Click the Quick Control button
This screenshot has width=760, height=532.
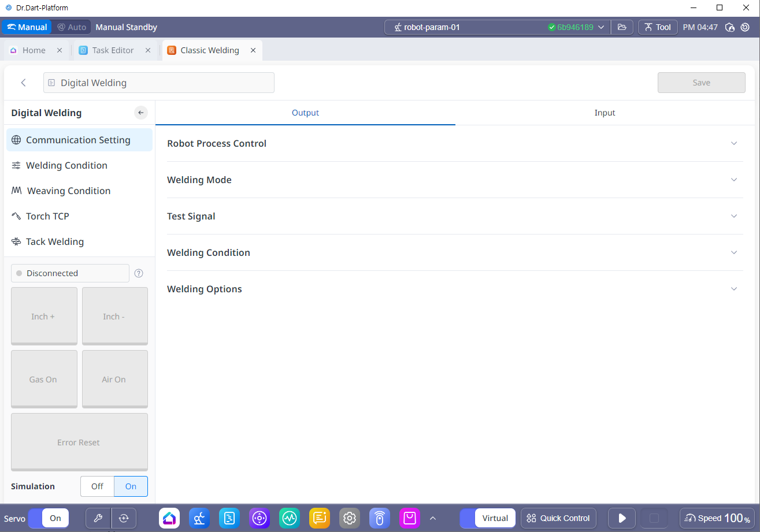(x=558, y=518)
